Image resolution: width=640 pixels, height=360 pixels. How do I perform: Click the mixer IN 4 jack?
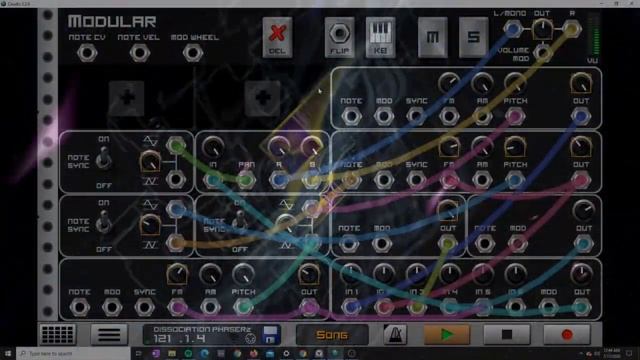tap(450, 307)
